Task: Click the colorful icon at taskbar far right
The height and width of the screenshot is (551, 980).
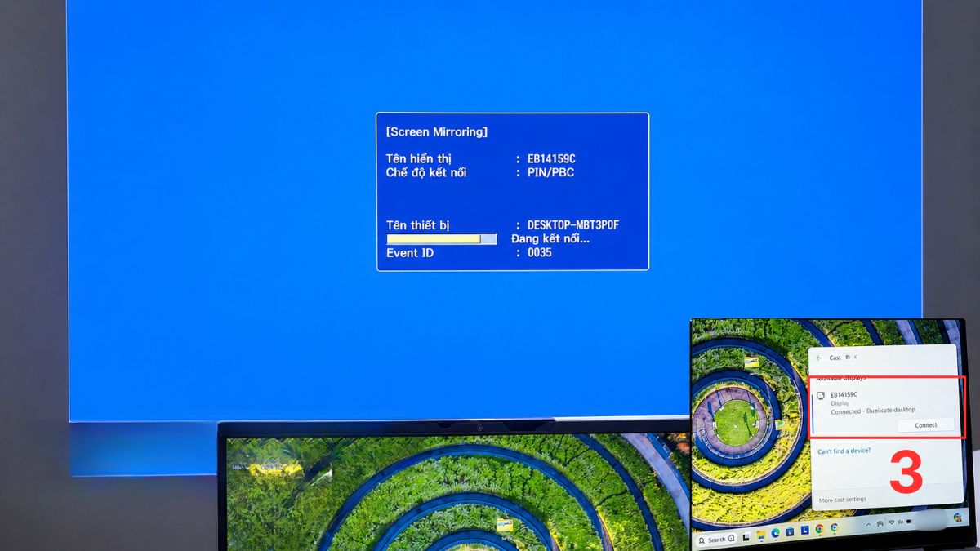Action: 957,518
